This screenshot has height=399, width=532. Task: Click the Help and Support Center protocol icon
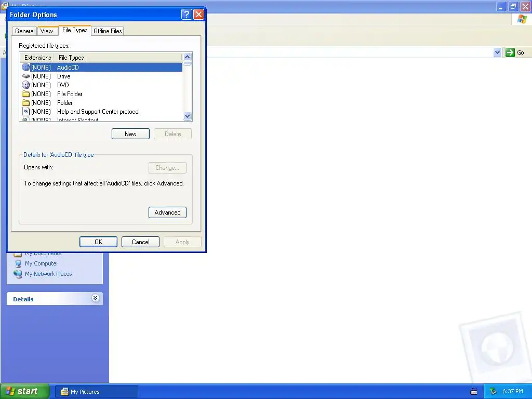pyautogui.click(x=26, y=111)
